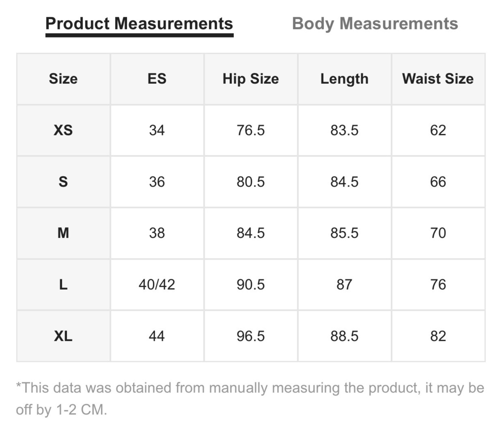Image resolution: width=504 pixels, height=432 pixels.
Task: Switch to the Body Measurements tab
Action: point(375,24)
